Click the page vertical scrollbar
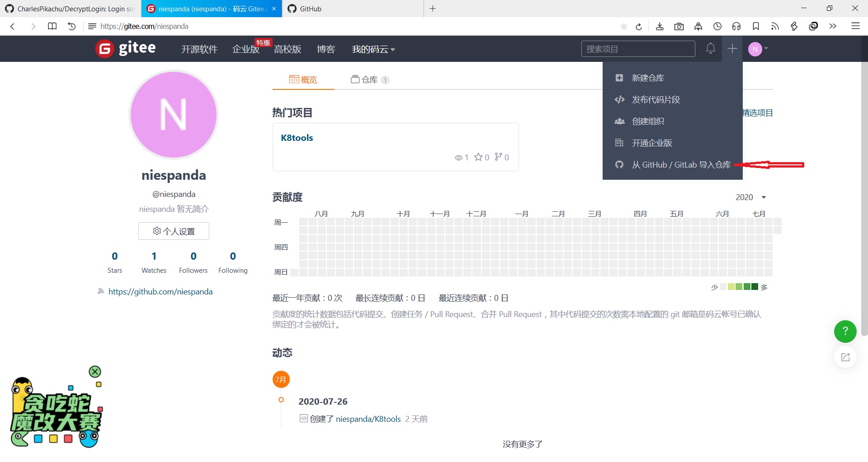The height and width of the screenshot is (462, 868). [x=864, y=199]
